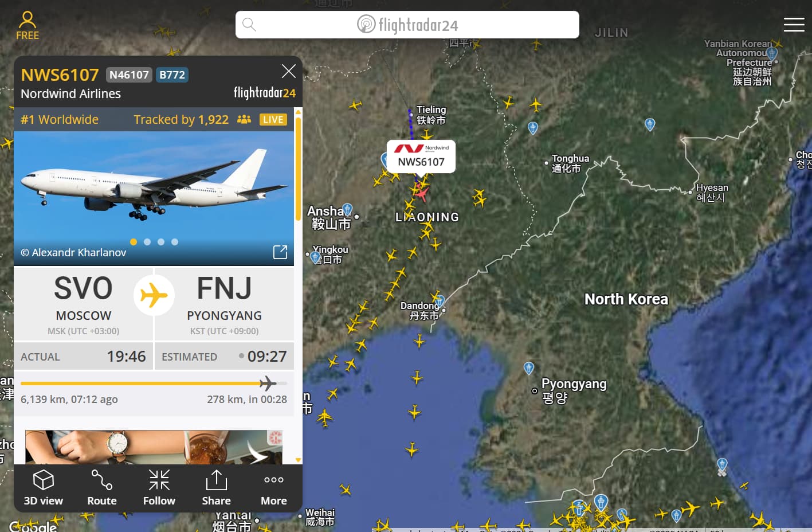Open the FREE user account icon
The image size is (812, 532).
[27, 25]
